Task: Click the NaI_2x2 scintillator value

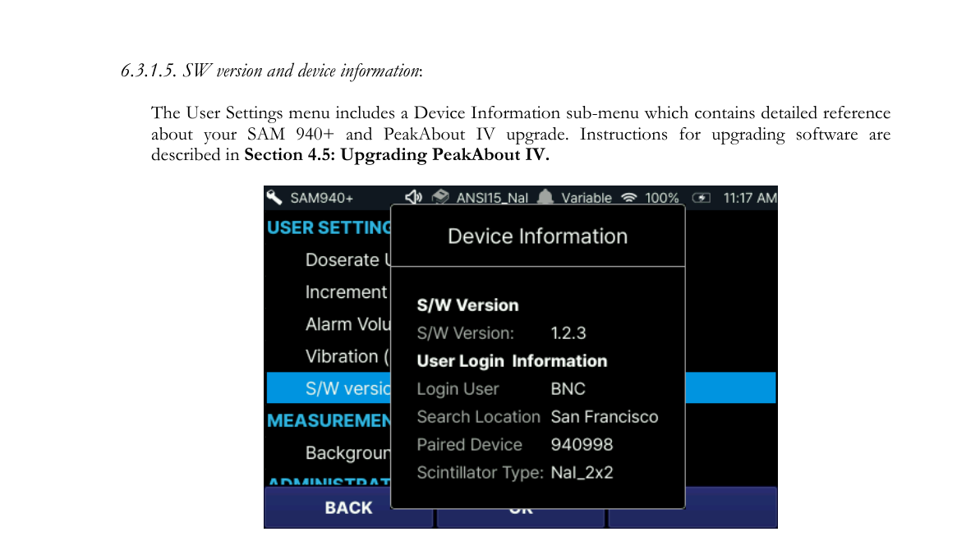Action: click(582, 473)
